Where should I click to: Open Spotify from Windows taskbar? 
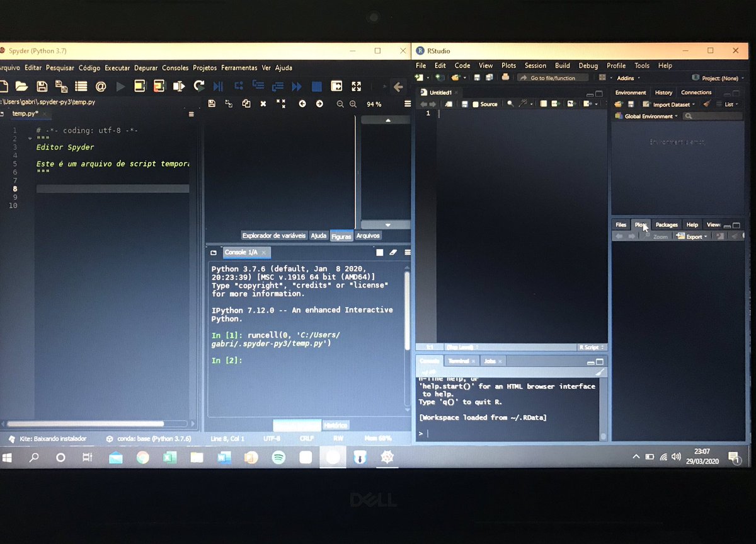(x=278, y=458)
